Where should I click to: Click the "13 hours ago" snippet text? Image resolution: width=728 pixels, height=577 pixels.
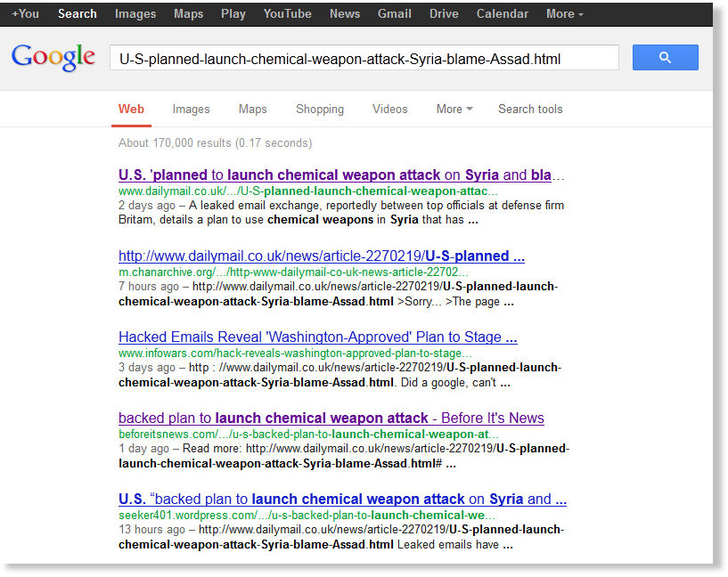pyautogui.click(x=341, y=537)
